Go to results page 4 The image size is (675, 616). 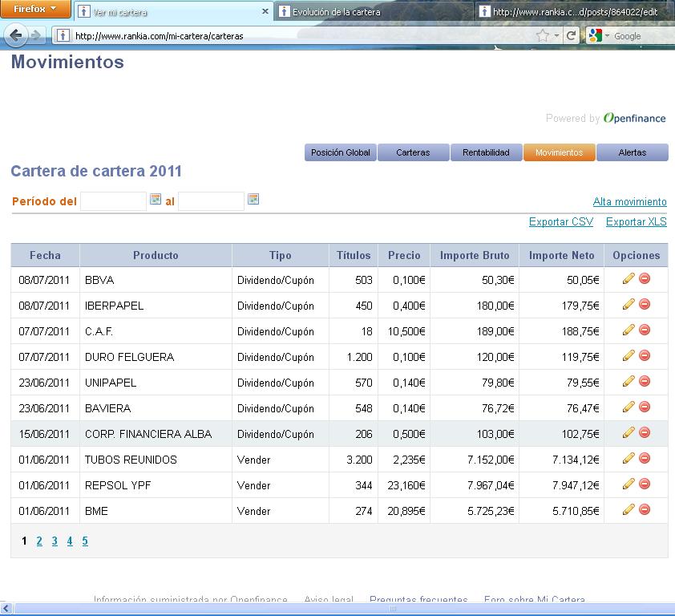point(70,541)
